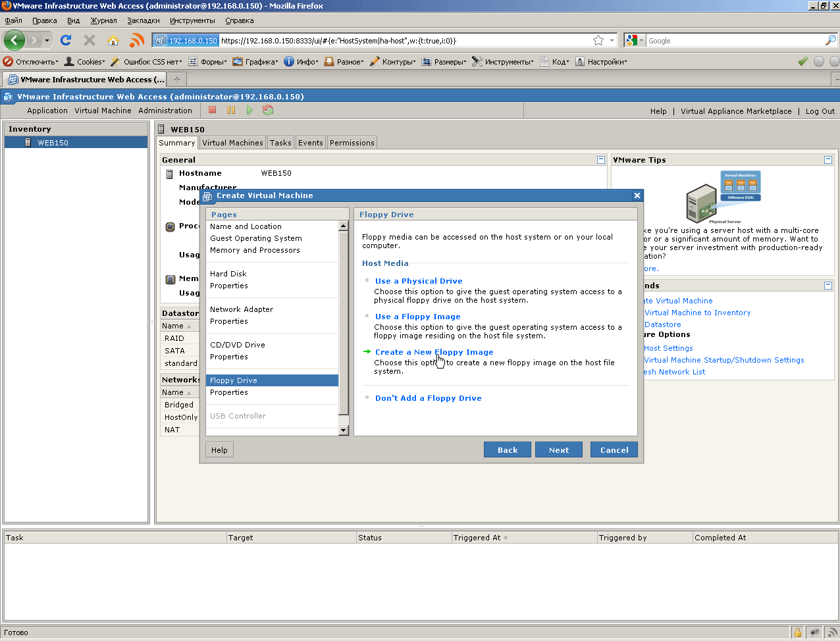This screenshot has width=840, height=641.
Task: Switch to the Permissions tab
Action: pyautogui.click(x=352, y=143)
